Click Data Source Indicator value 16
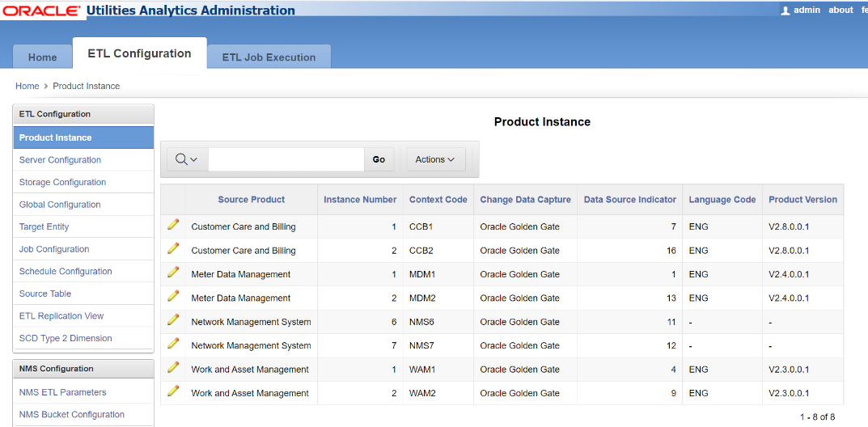Screen dimensions: 868x427 (671, 251)
